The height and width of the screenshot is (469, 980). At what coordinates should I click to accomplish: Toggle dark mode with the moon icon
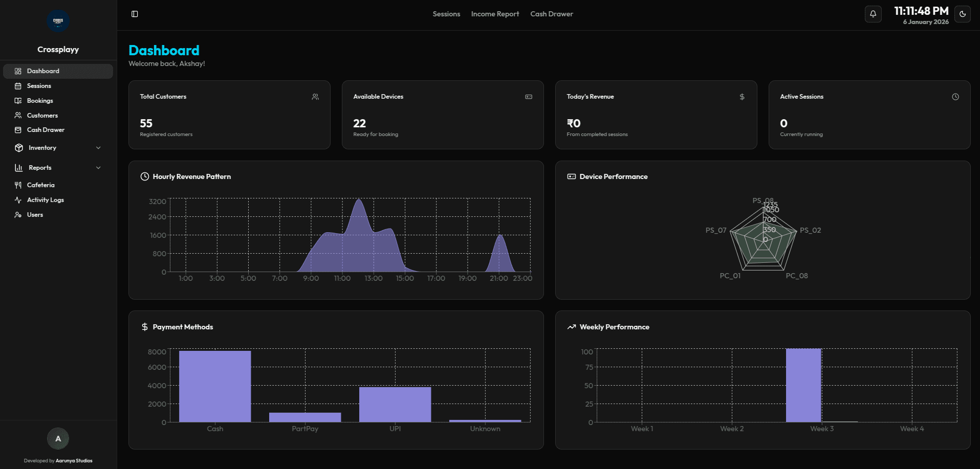click(963, 14)
